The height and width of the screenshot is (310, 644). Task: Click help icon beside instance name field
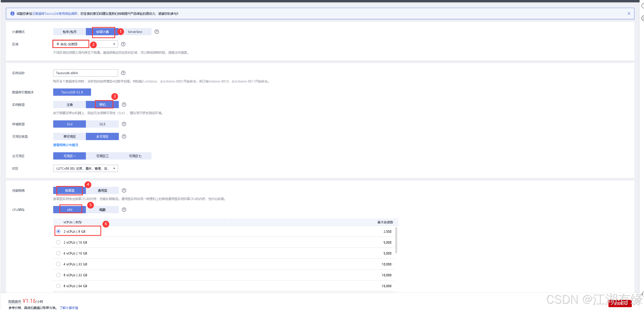pos(123,73)
